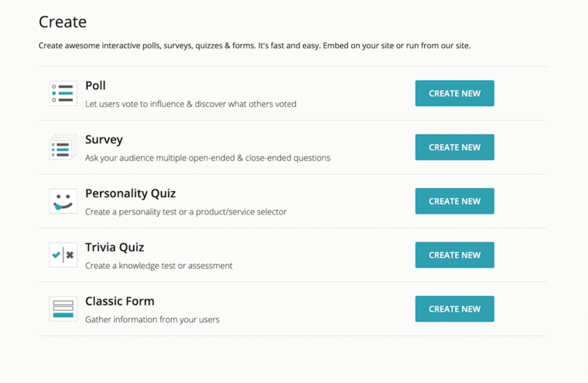
Task: Click CREATE NEW next to Classic Form
Action: coord(454,309)
